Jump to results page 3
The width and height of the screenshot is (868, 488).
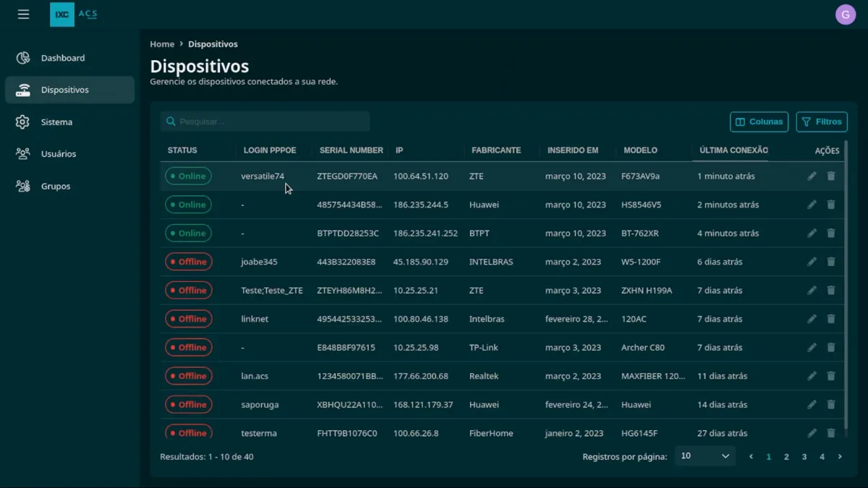coord(804,457)
